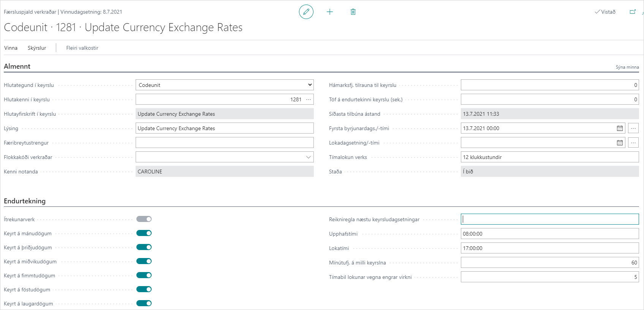
Task: Enable the Ítrekunarverk toggle
Action: (x=144, y=219)
